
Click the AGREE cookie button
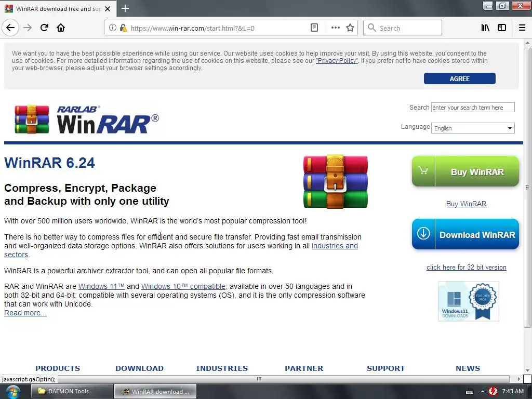click(459, 78)
